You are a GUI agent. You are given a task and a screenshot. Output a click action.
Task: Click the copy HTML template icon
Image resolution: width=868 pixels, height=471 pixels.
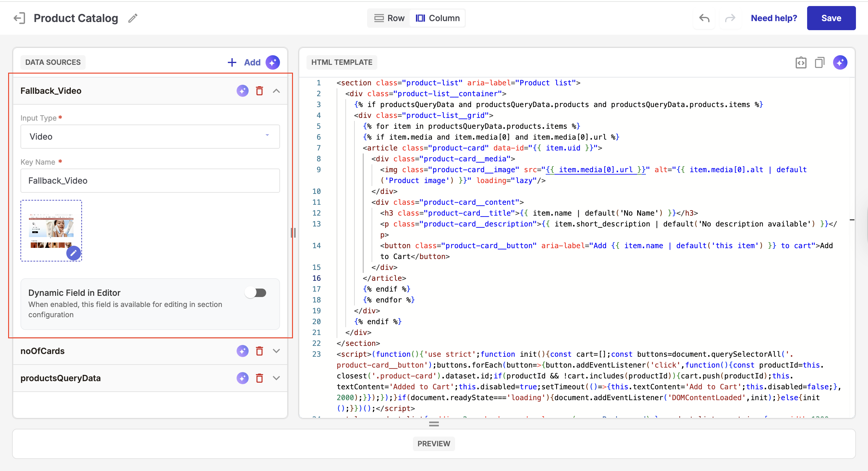[x=819, y=62]
